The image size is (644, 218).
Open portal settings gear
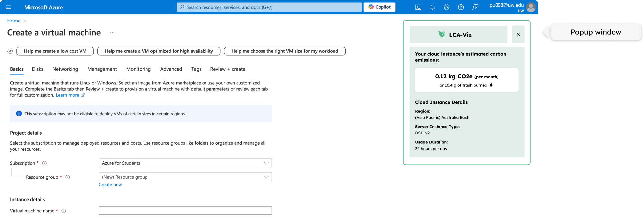(x=447, y=7)
